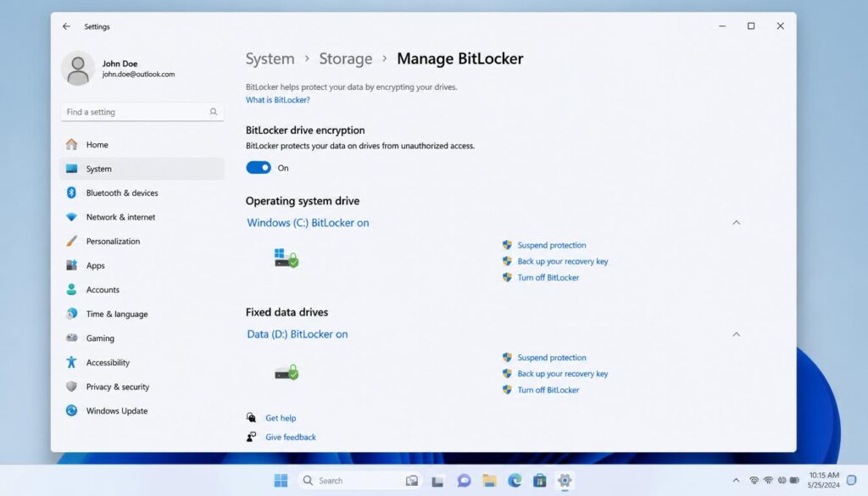Open Network & internet settings
The image size is (868, 496).
tap(142, 217)
